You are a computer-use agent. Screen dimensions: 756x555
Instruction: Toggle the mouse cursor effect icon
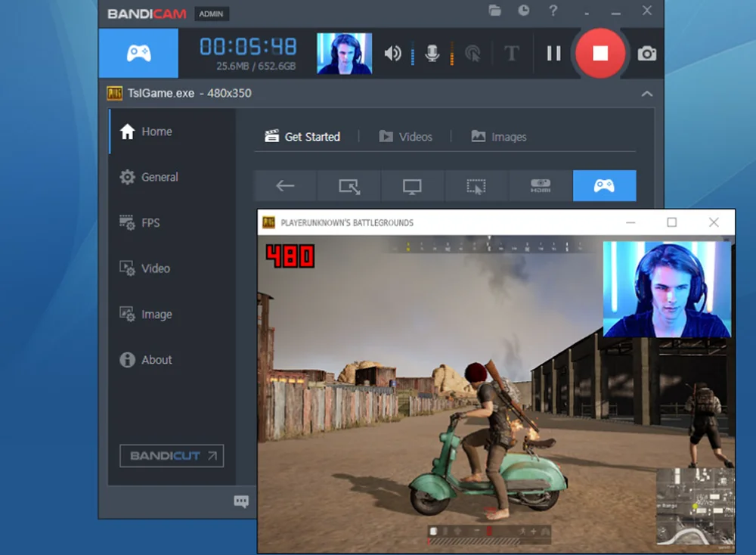472,53
